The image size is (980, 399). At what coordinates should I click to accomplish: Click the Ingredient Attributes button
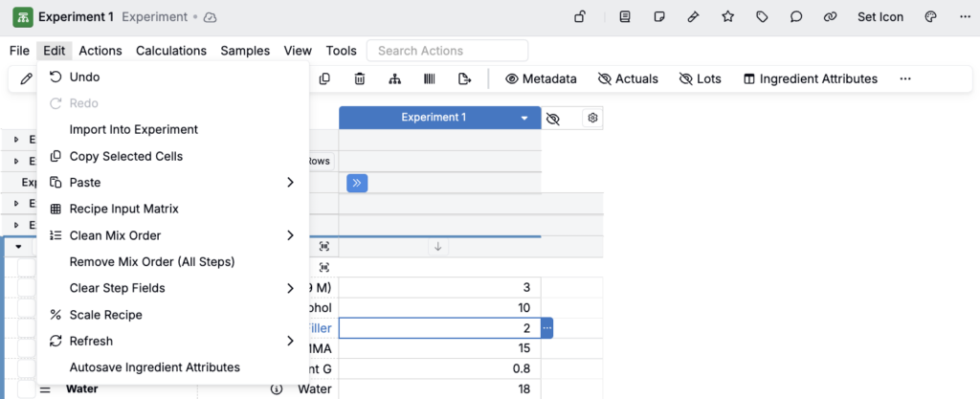[810, 79]
